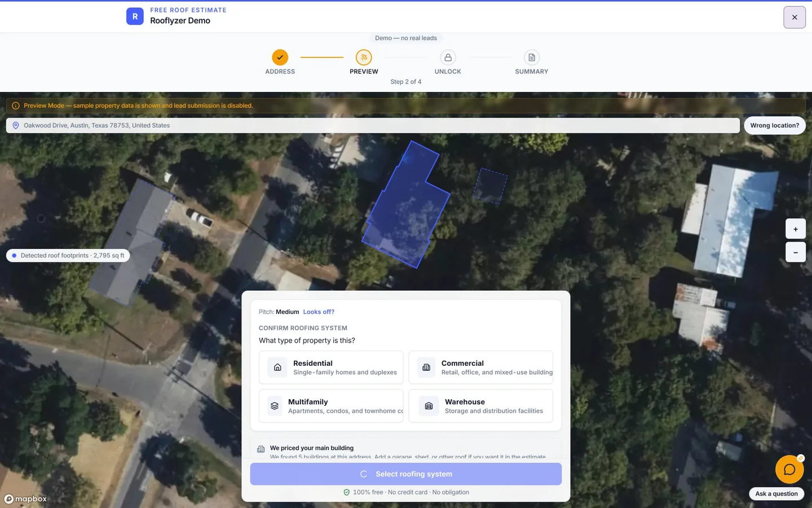The width and height of the screenshot is (812, 508).
Task: Click the Pitch: Medium text
Action: coord(279,312)
